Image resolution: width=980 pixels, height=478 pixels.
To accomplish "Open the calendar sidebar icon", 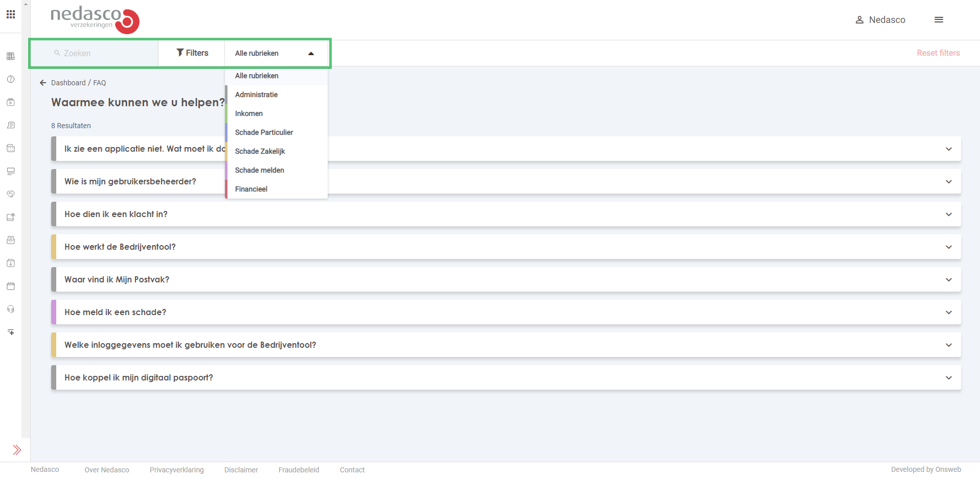I will (x=11, y=286).
